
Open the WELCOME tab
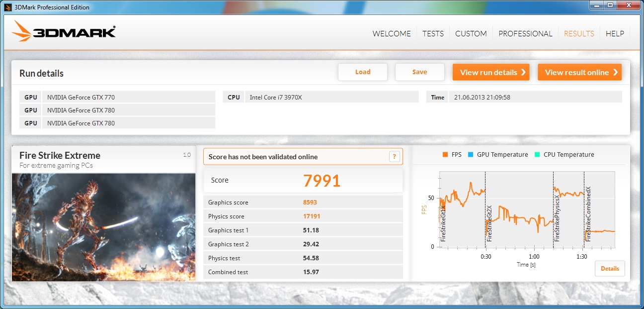point(392,34)
